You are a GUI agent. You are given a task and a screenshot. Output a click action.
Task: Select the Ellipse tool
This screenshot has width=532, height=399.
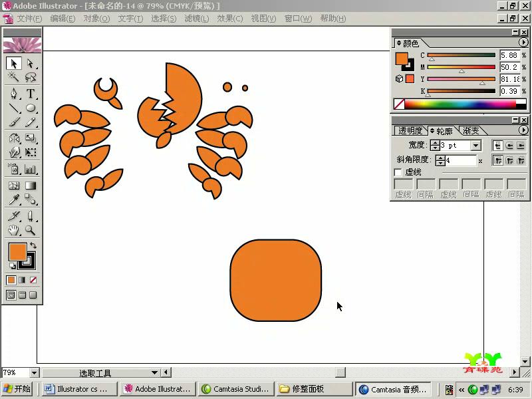(31, 108)
